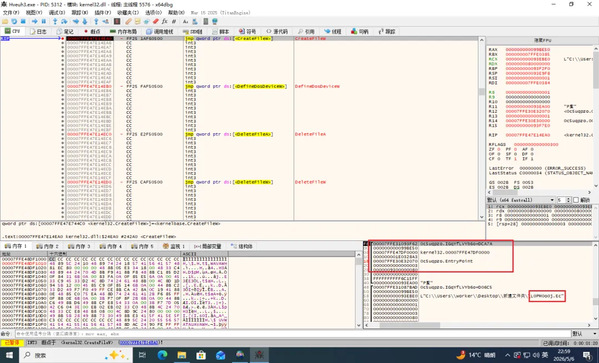Select the 结构体 struct tab
599x363 pixels.
[x=241, y=246]
